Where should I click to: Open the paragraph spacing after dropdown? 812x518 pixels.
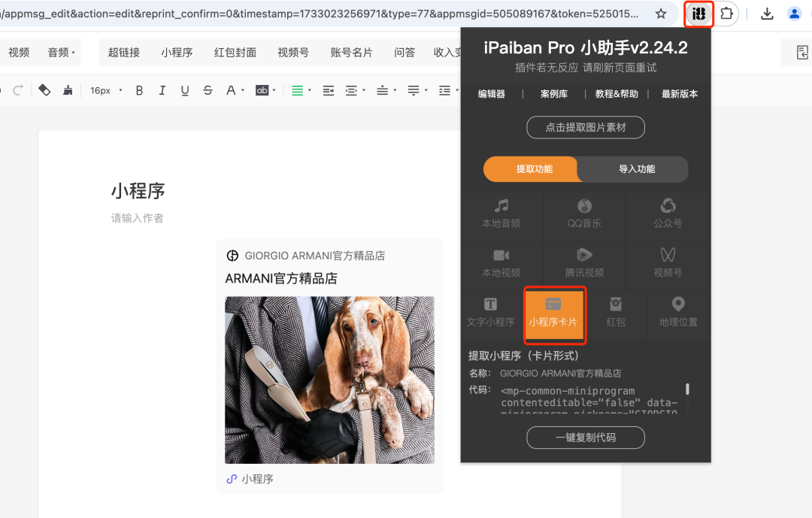coord(426,91)
